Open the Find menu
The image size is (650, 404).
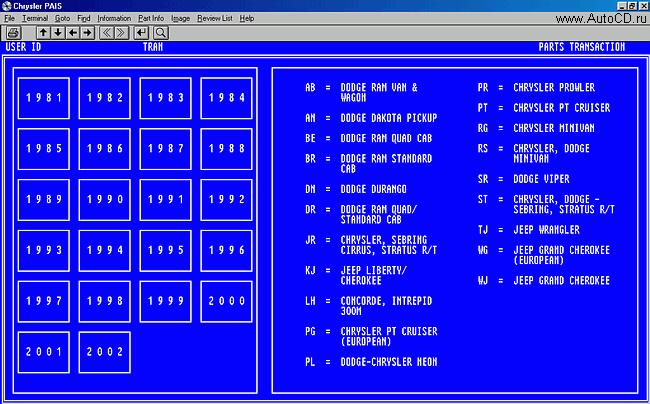[83, 18]
